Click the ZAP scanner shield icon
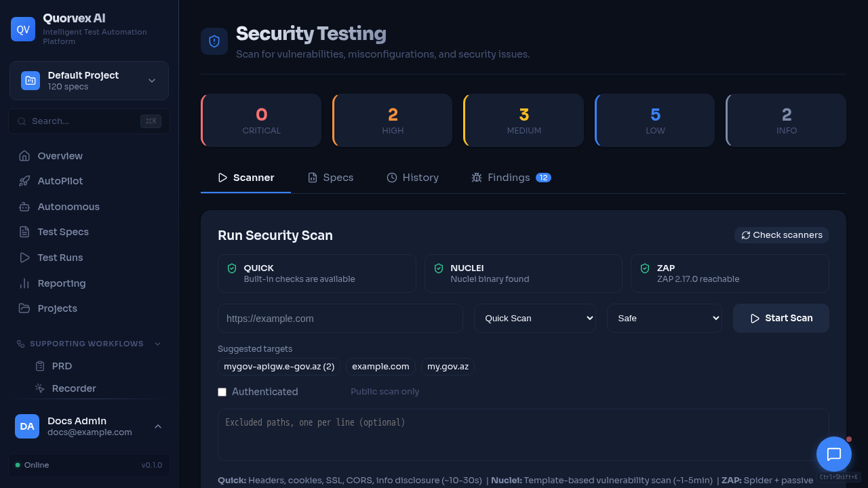The image size is (868, 488). pos(645,268)
